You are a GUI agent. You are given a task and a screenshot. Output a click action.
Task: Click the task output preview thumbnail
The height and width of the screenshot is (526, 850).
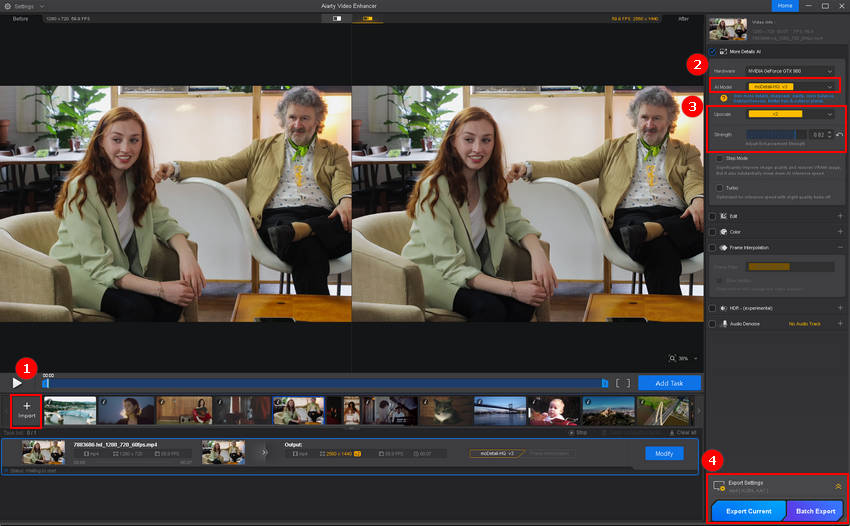pos(223,452)
